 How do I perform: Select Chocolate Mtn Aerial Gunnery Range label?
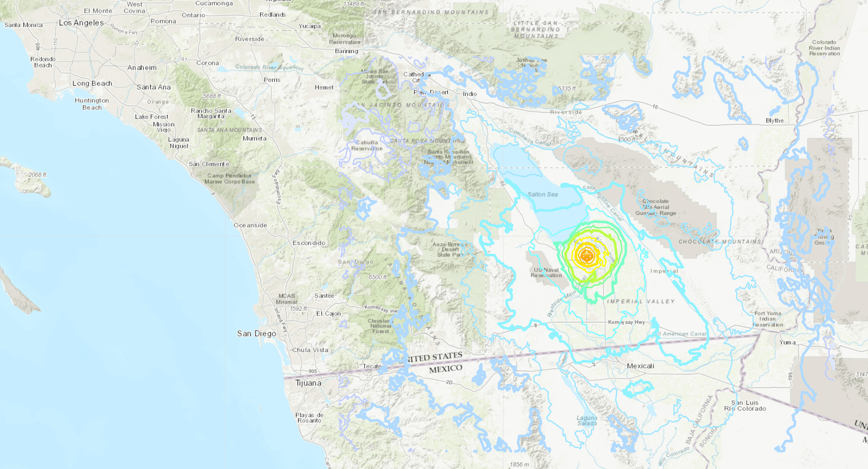pyautogui.click(x=656, y=207)
